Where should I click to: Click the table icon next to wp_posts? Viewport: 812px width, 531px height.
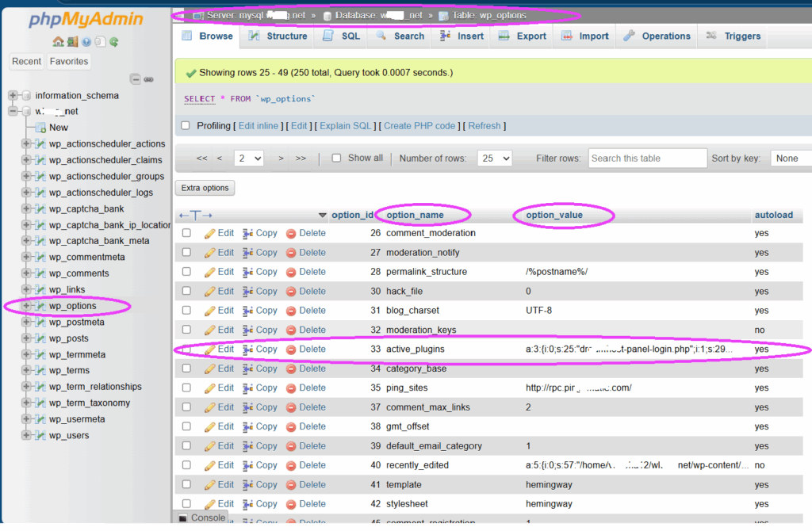pos(40,338)
